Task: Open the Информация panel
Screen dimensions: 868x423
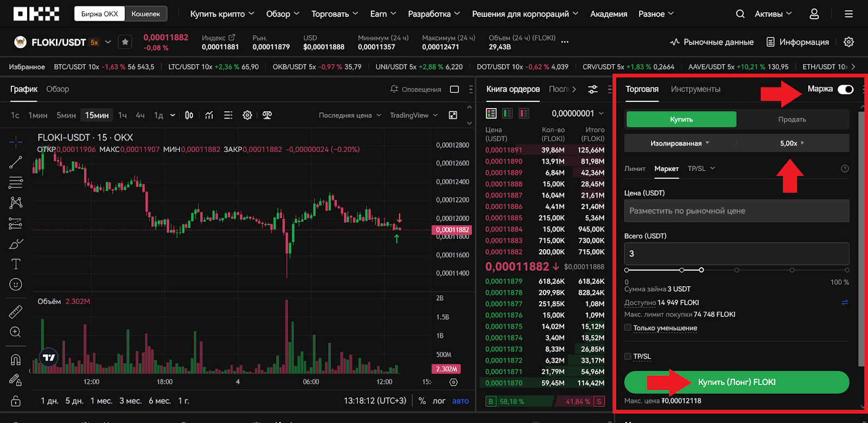Action: [x=797, y=42]
